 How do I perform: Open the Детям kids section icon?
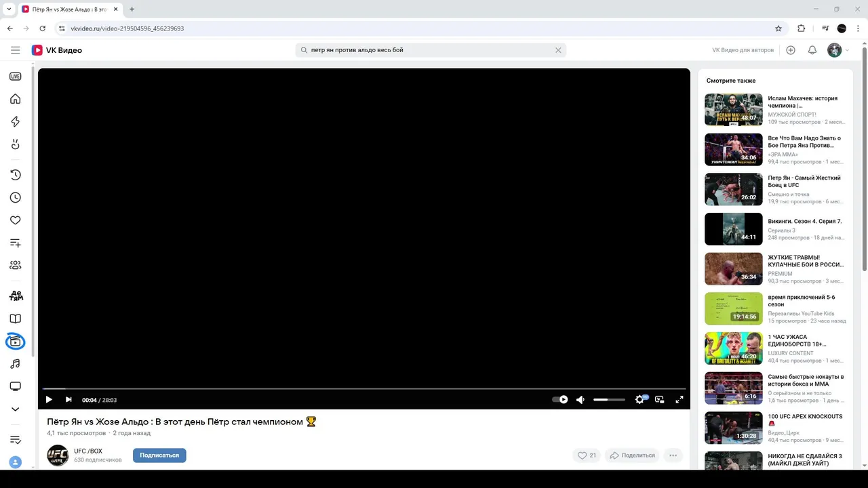(16, 296)
